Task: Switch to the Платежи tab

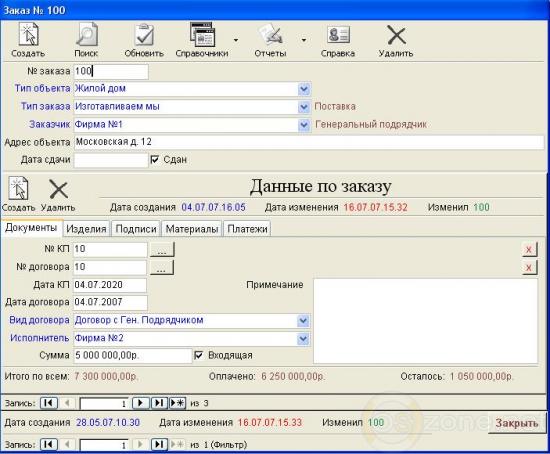Action: (x=247, y=229)
